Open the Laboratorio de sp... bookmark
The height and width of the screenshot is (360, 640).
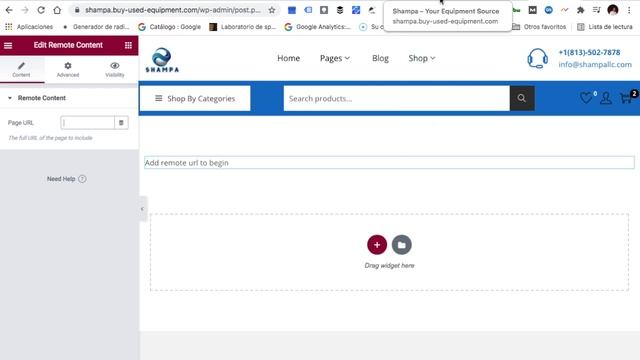(242, 27)
